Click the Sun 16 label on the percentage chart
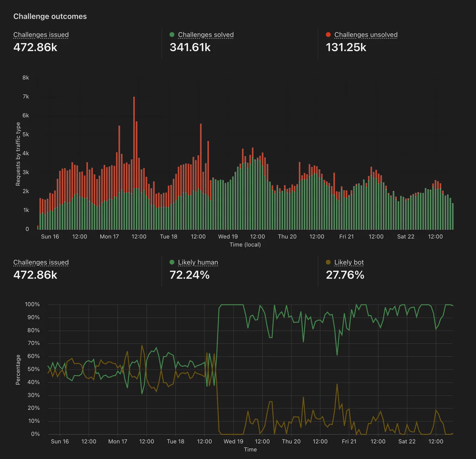This screenshot has width=476, height=459. pyautogui.click(x=60, y=441)
